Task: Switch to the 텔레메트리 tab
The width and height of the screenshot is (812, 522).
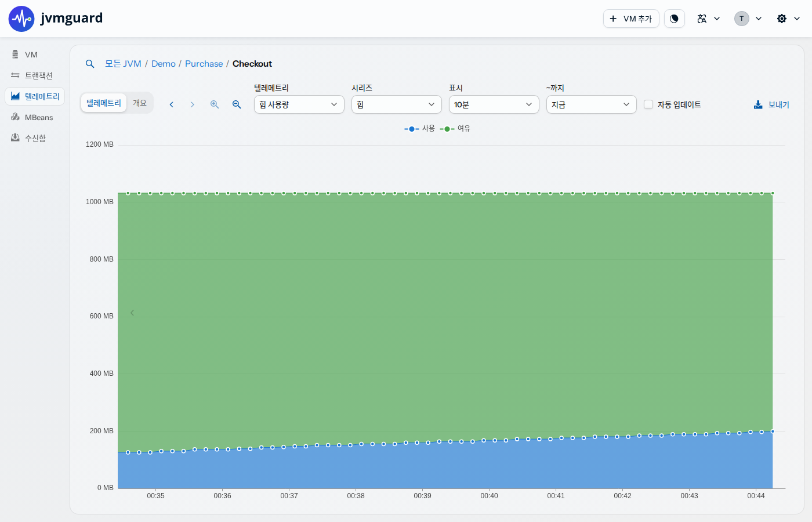Action: (x=104, y=103)
